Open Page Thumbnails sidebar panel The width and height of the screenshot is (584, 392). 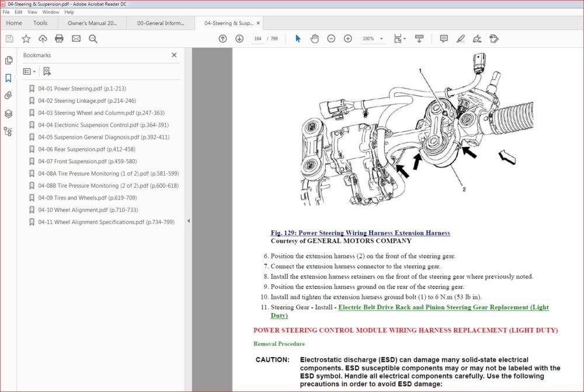(x=9, y=60)
